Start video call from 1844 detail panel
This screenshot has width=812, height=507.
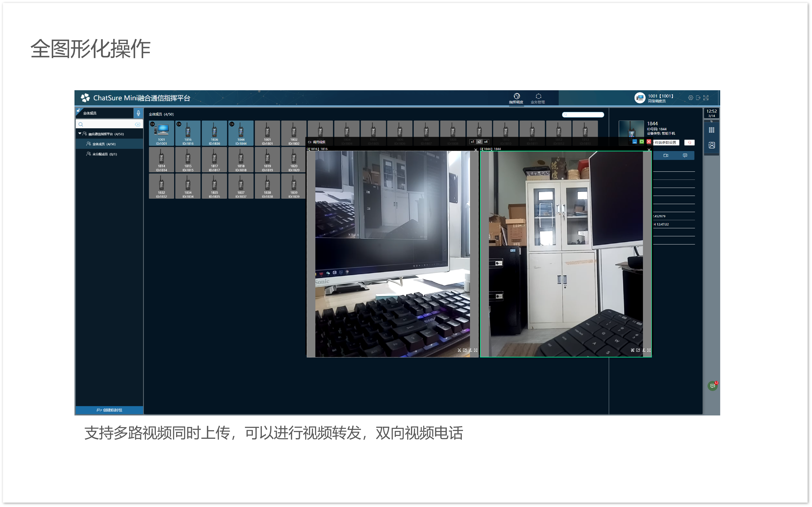click(x=666, y=155)
